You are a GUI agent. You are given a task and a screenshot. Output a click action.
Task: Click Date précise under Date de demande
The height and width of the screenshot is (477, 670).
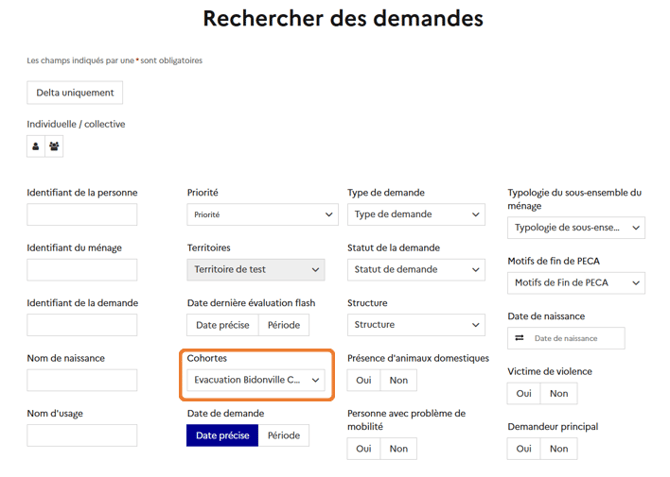(x=222, y=435)
